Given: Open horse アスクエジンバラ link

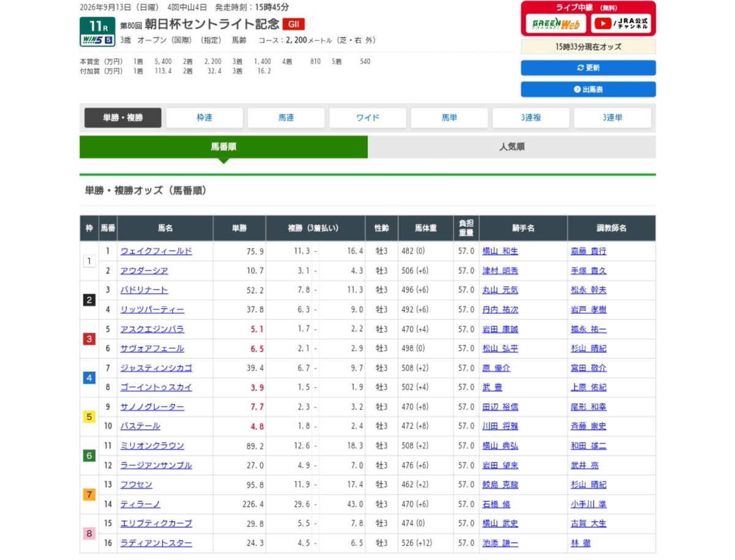Looking at the screenshot, I should point(152,329).
